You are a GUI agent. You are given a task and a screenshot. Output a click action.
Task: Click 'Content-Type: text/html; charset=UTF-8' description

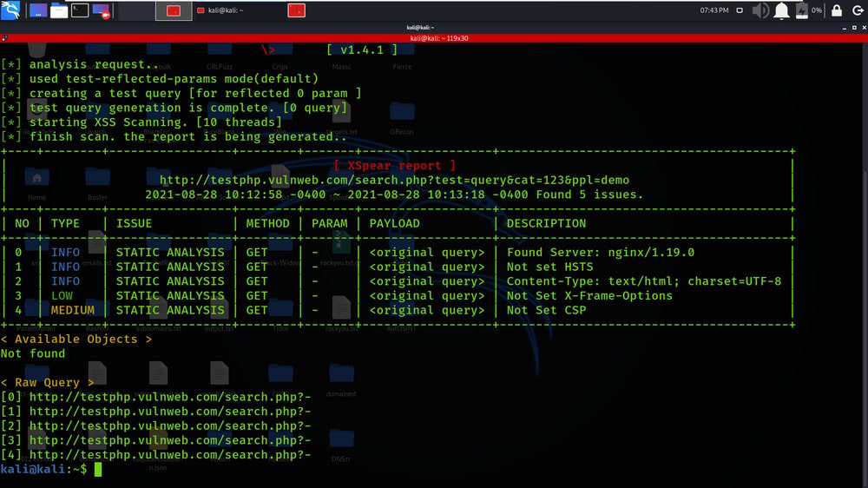point(644,280)
